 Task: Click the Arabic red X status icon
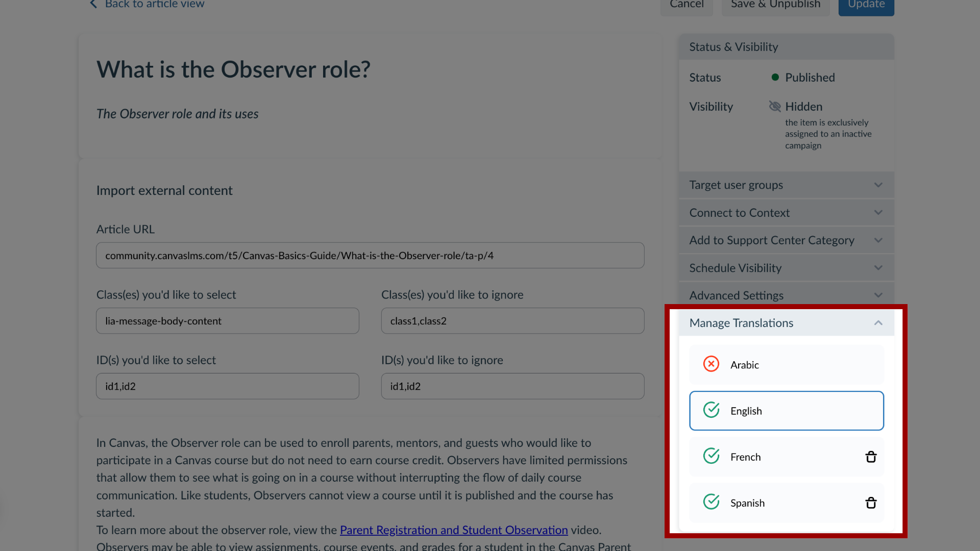(x=711, y=364)
